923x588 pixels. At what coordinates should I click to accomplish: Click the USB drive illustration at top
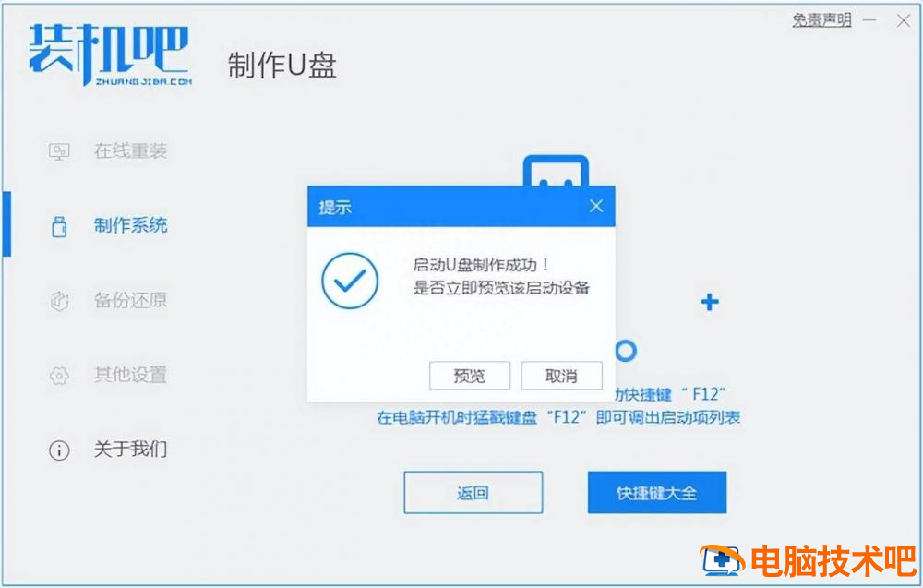[556, 171]
